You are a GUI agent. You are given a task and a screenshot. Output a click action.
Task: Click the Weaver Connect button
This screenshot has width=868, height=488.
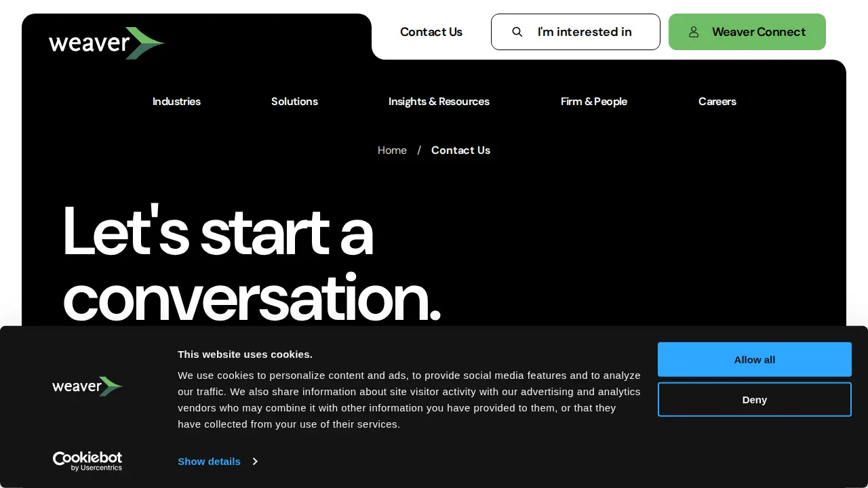(x=747, y=32)
